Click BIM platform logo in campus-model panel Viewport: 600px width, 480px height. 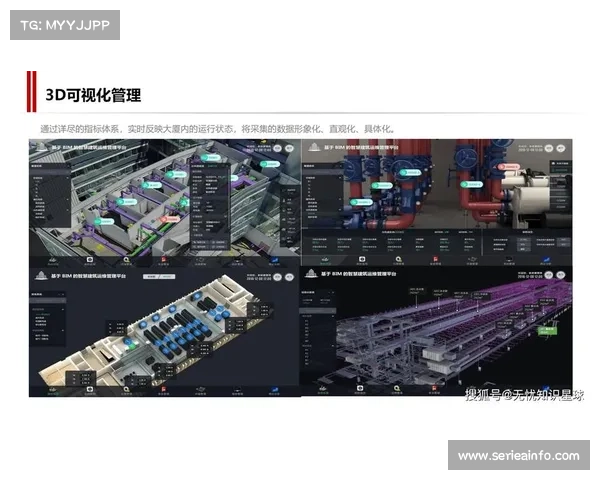pyautogui.click(x=41, y=147)
